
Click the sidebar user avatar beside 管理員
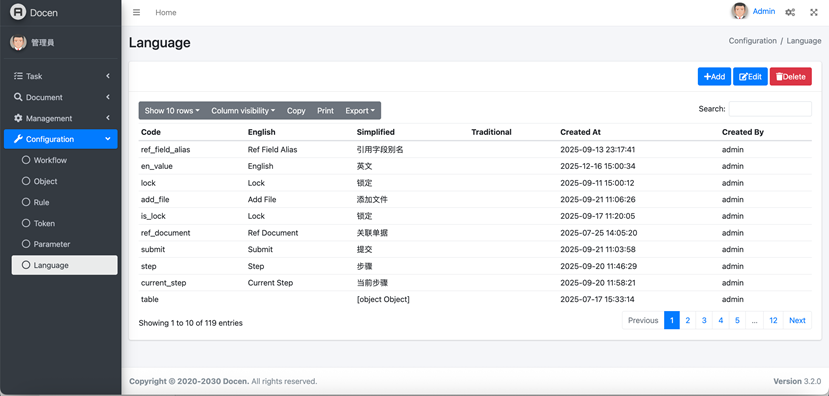pyautogui.click(x=18, y=43)
